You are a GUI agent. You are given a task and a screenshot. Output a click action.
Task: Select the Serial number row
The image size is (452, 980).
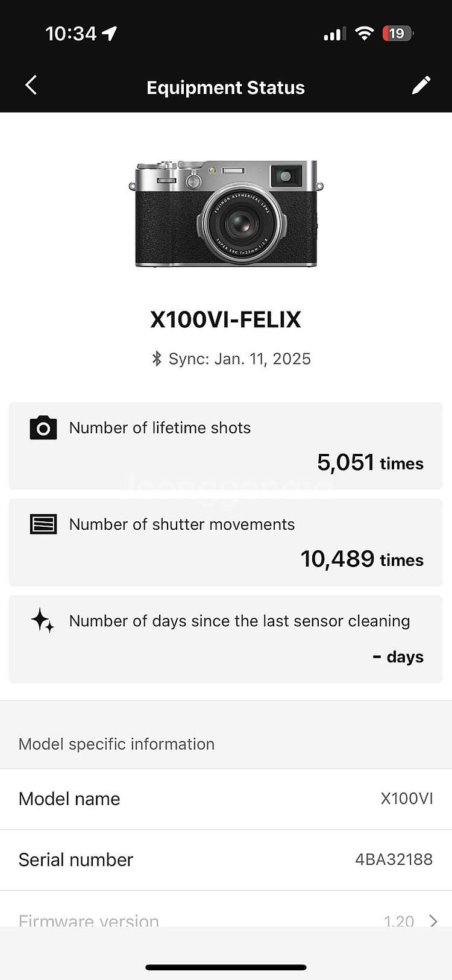click(226, 859)
